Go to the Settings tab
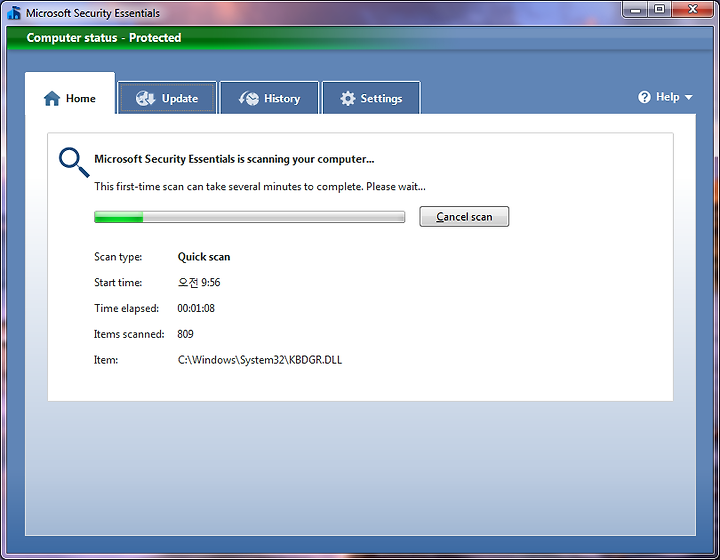Image resolution: width=720 pixels, height=560 pixels. (371, 98)
